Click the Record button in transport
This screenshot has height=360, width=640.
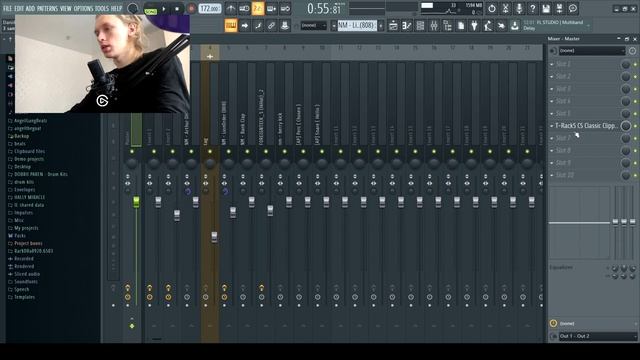point(191,8)
